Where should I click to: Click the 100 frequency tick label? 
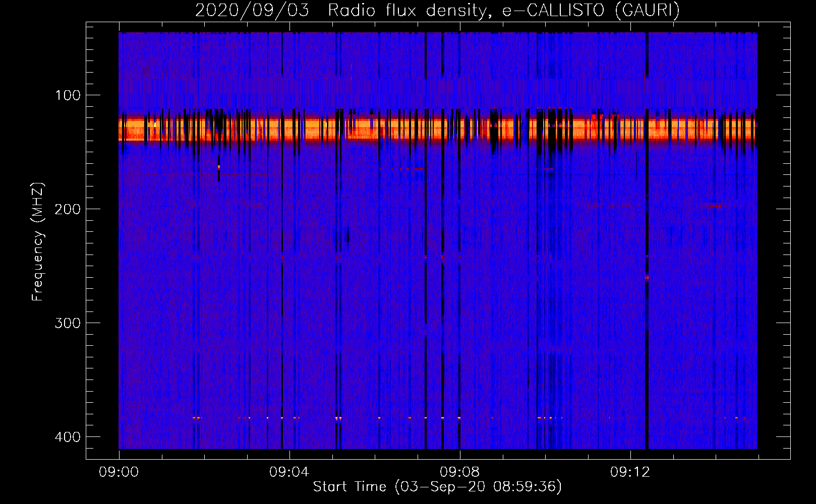coord(68,95)
